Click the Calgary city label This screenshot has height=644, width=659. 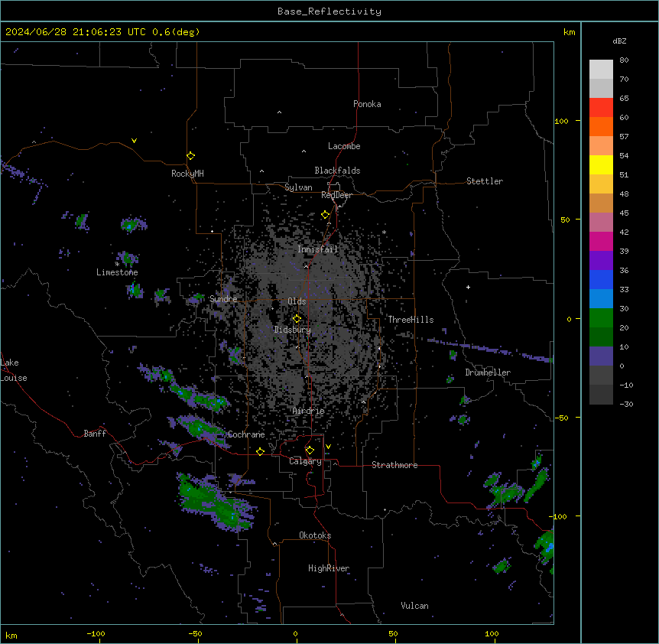[306, 461]
